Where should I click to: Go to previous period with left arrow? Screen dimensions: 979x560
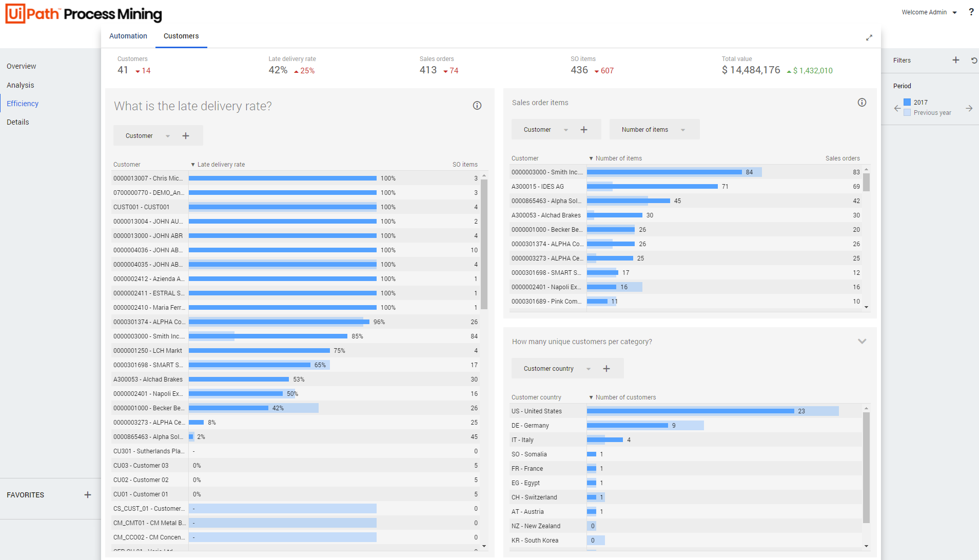click(x=897, y=108)
